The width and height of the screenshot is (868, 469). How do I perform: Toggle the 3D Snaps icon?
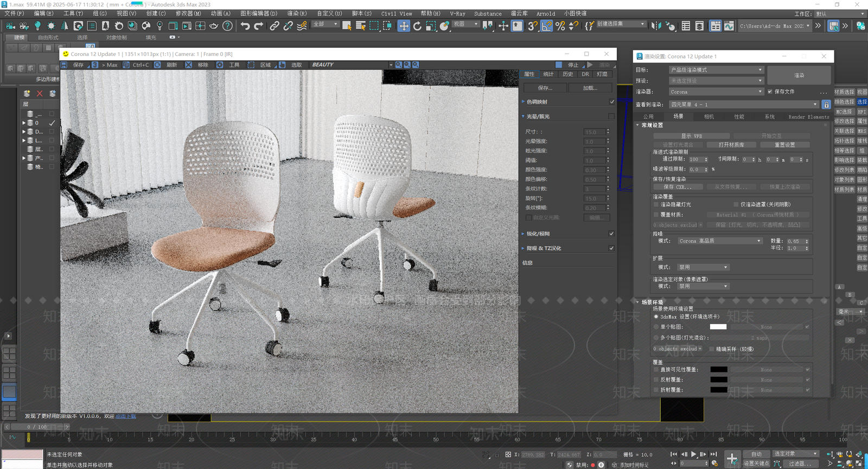(x=533, y=25)
